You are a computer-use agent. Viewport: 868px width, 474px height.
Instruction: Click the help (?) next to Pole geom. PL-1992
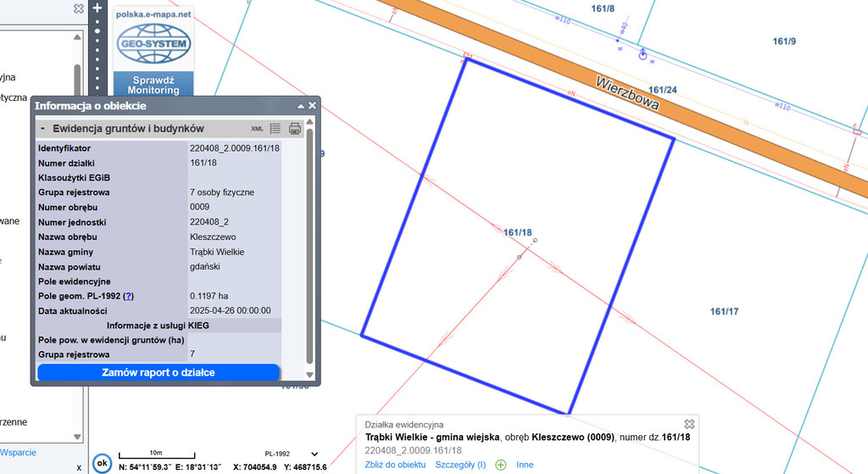coord(128,296)
